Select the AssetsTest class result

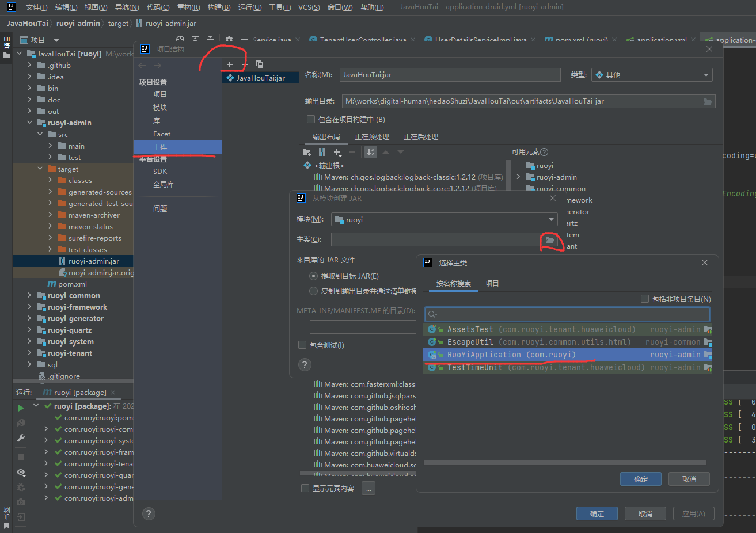[567, 329]
